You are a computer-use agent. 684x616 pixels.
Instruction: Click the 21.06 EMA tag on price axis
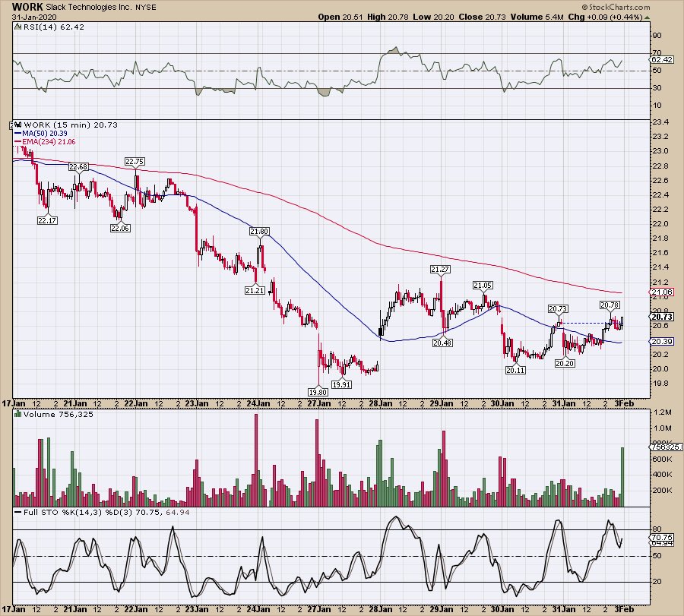tap(662, 292)
